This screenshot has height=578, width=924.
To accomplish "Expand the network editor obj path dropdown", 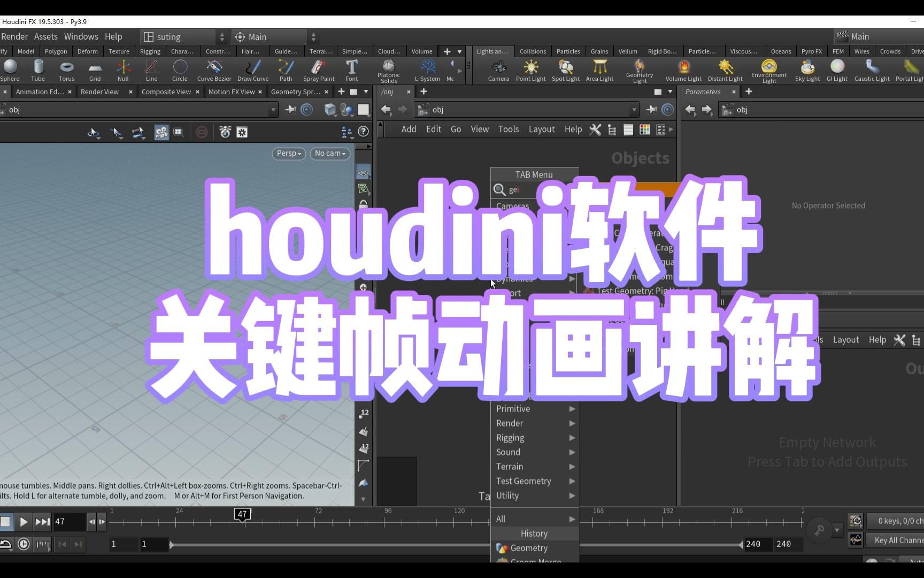I will point(634,110).
